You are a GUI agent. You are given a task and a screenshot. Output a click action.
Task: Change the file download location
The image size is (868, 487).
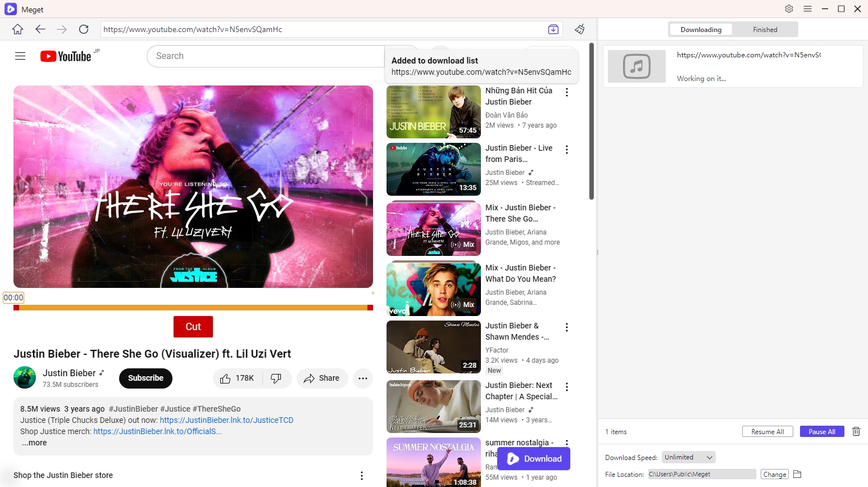coord(775,475)
